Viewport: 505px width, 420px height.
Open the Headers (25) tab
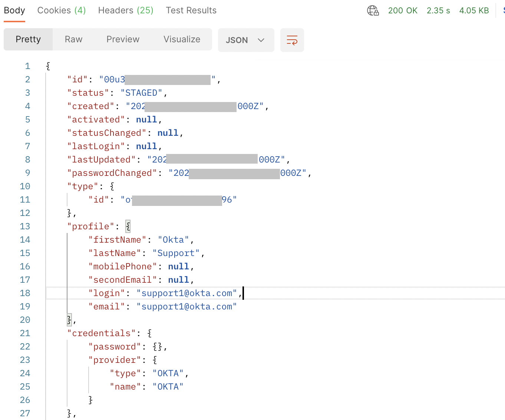click(x=126, y=10)
